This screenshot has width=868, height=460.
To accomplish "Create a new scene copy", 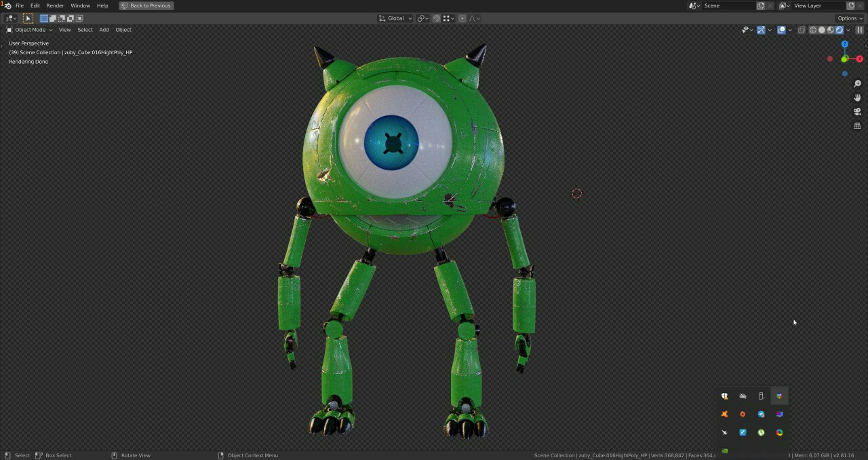I will coord(761,5).
